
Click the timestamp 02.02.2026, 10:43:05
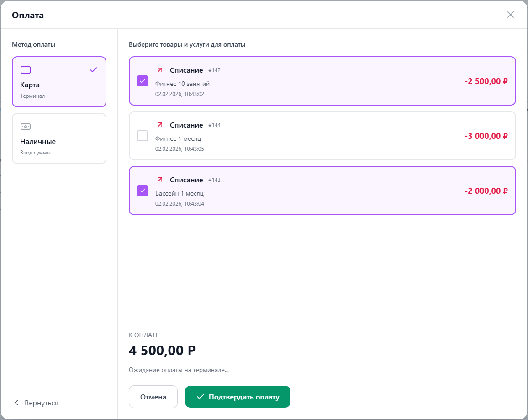pos(180,149)
